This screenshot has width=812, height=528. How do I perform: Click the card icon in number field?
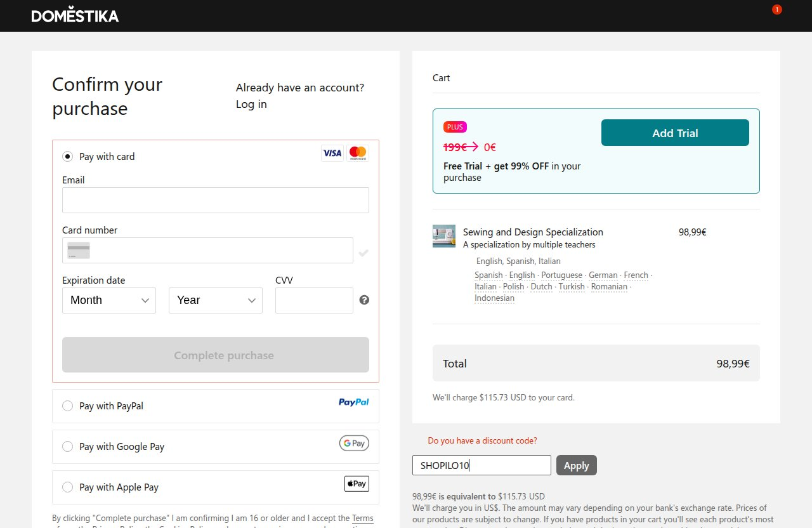click(x=79, y=250)
